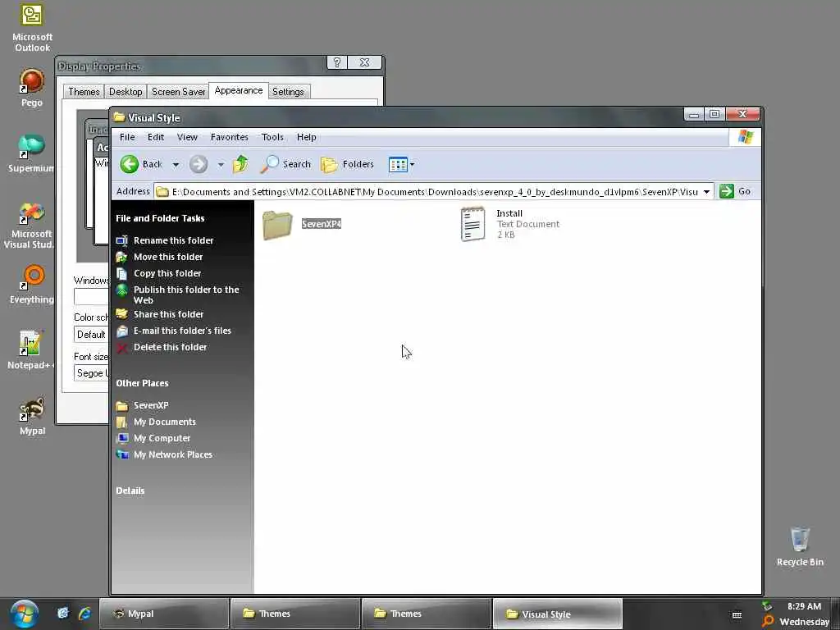Expand the Forward button history dropdown
The width and height of the screenshot is (840, 630).
click(221, 164)
